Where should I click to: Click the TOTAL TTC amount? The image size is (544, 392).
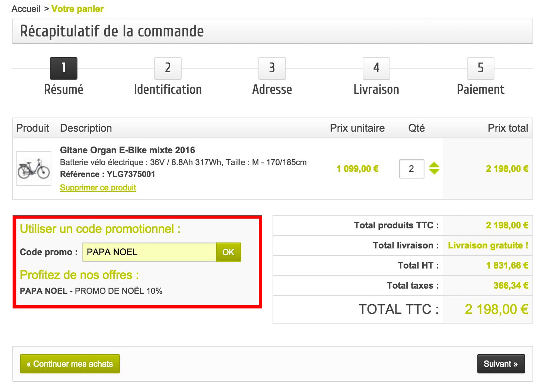(x=496, y=309)
